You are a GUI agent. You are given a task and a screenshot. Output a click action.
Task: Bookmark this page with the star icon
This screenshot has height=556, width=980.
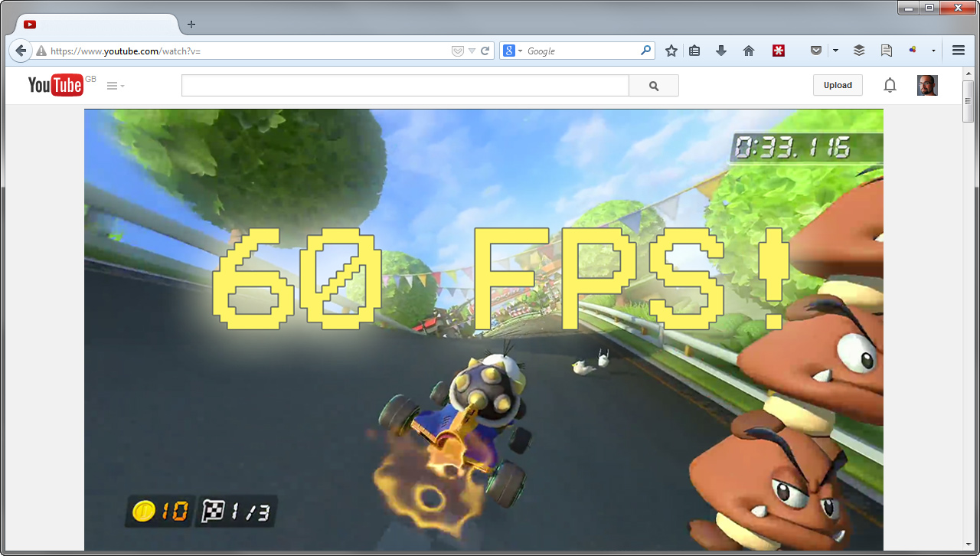click(671, 51)
